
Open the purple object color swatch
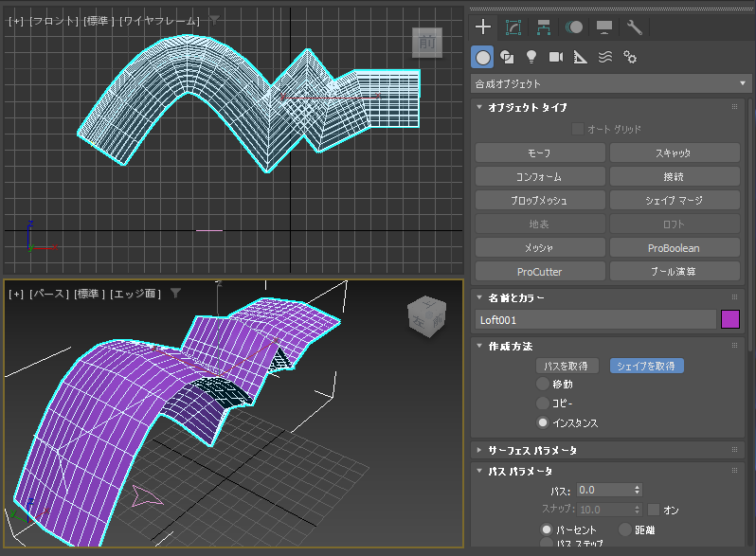pyautogui.click(x=730, y=319)
